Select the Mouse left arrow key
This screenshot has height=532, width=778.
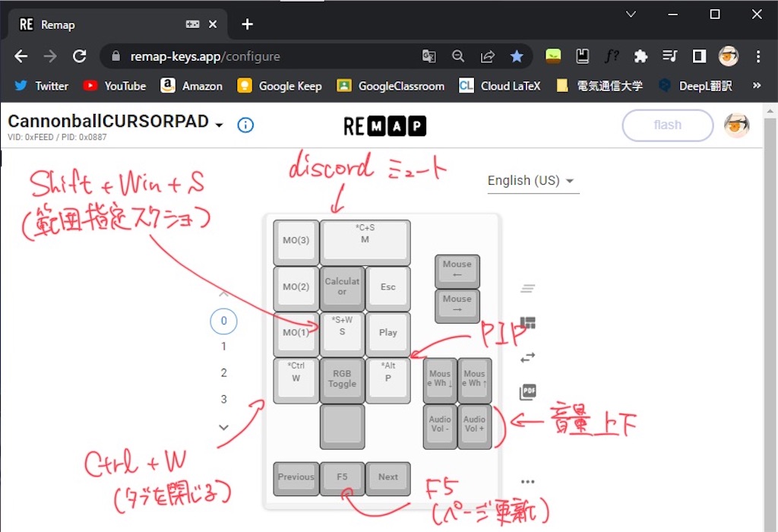tap(457, 271)
